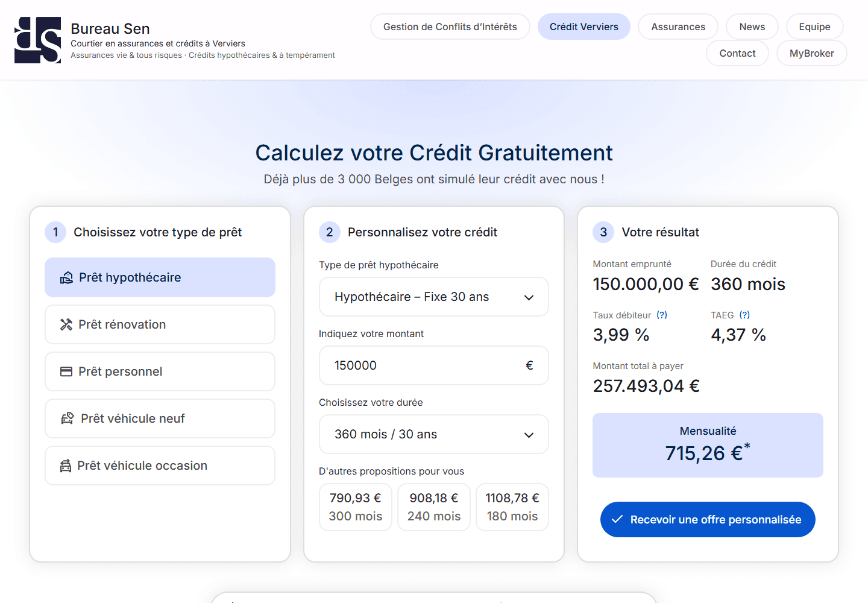This screenshot has width=868, height=603.
Task: Choose the Prêt véhicule occasion option
Action: tap(160, 466)
